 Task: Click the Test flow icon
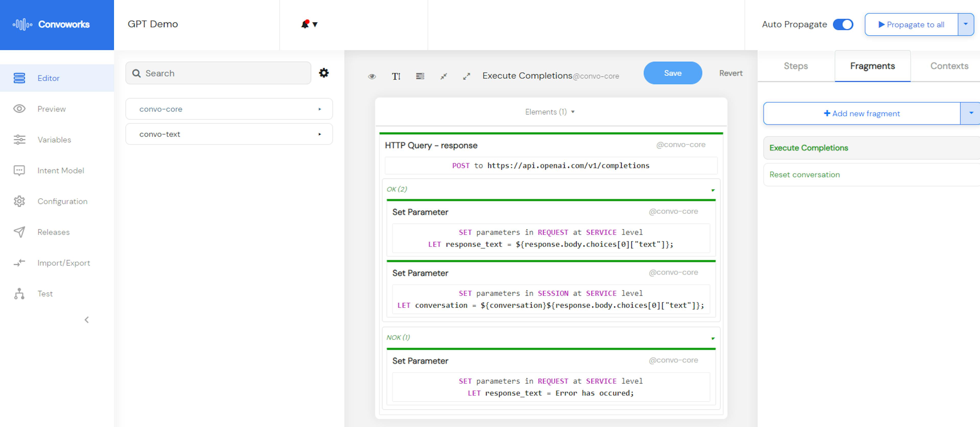pos(19,294)
